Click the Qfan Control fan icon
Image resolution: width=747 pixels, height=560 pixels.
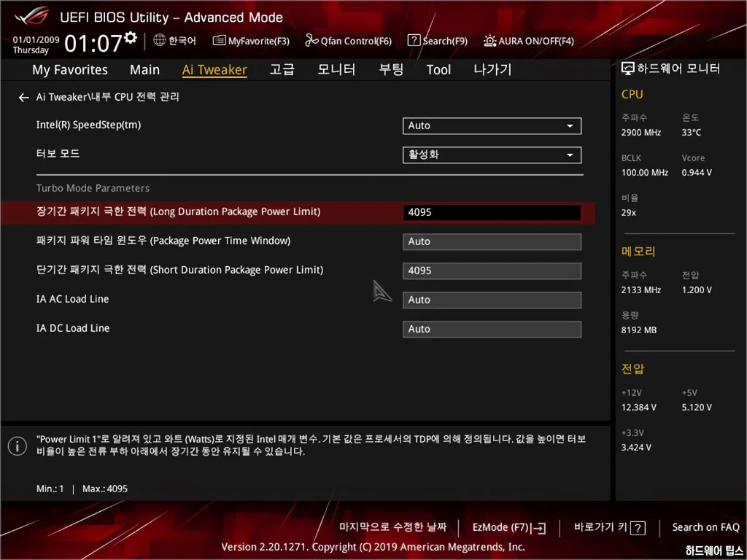[311, 41]
